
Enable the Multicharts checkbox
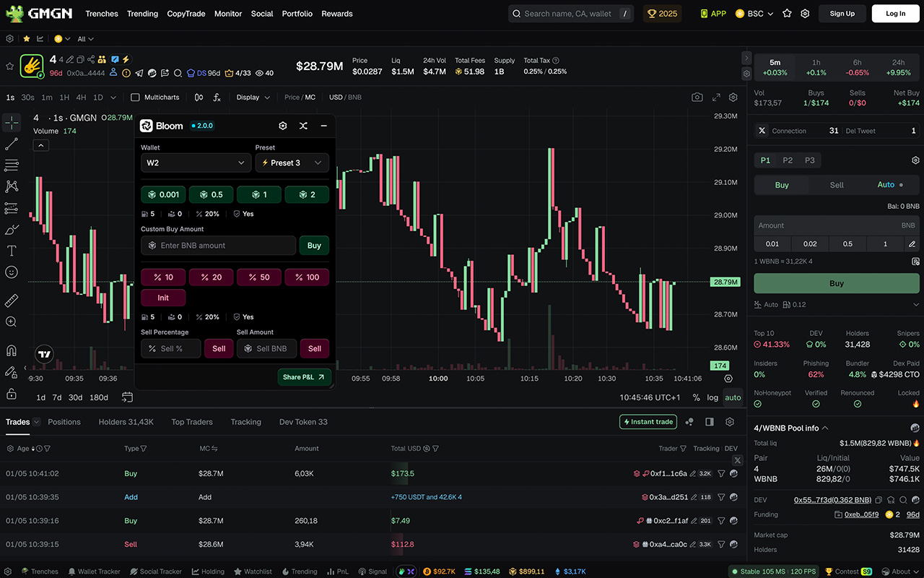pos(135,98)
